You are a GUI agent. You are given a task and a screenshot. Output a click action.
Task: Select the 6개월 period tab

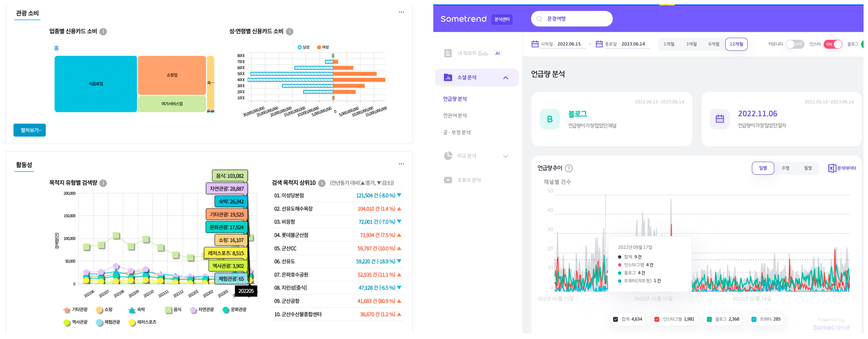[x=714, y=45]
